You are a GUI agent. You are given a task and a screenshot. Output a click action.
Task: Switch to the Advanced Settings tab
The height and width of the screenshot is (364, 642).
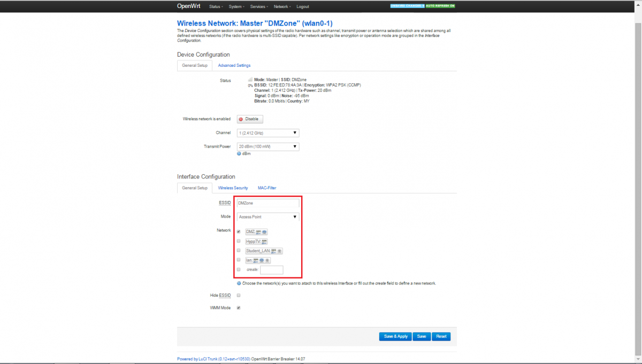pyautogui.click(x=234, y=65)
